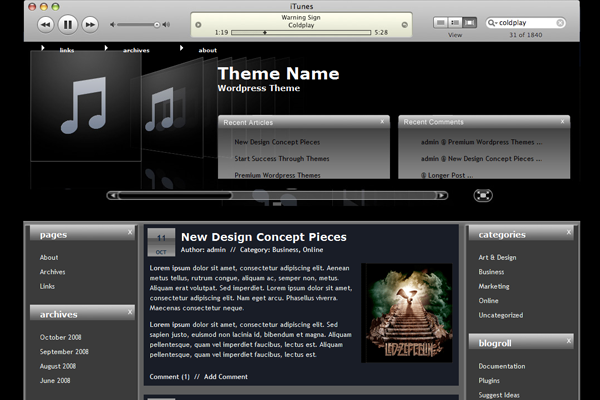This screenshot has height=400, width=600.
Task: Click the right circular icon in track display
Action: [x=404, y=25]
